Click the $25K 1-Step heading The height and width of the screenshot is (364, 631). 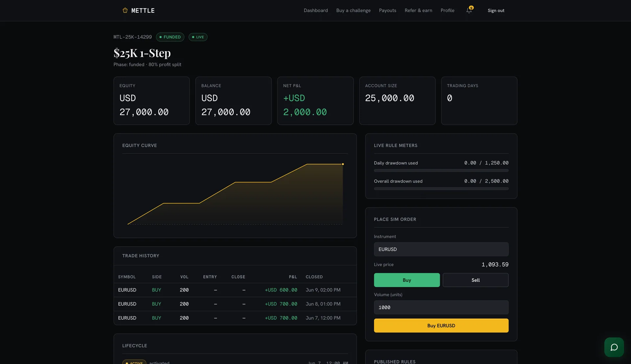[142, 53]
